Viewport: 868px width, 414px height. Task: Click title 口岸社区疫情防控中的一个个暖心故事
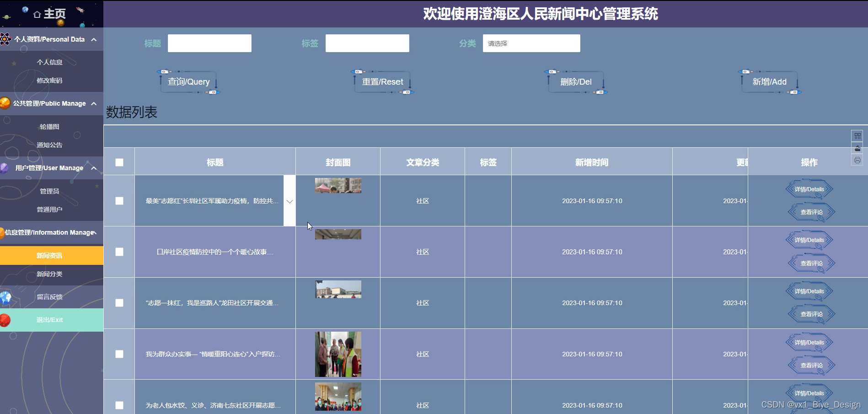(215, 252)
